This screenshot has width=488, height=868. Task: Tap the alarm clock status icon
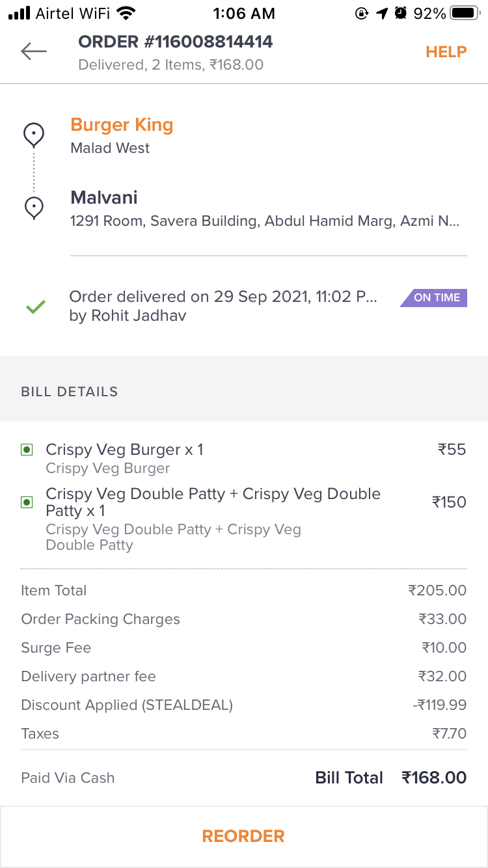pyautogui.click(x=401, y=13)
